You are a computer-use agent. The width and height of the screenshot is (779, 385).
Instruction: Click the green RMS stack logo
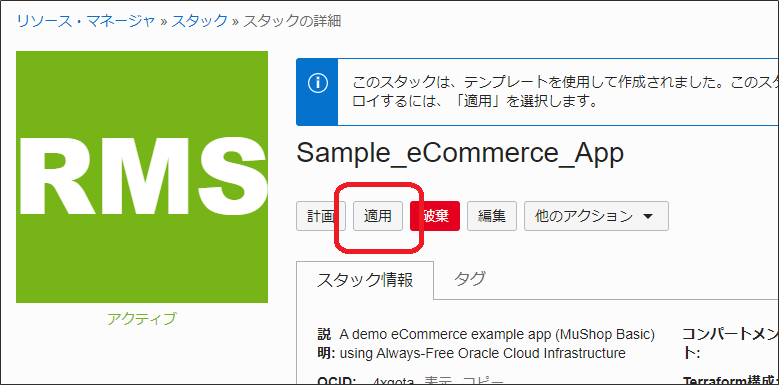tap(142, 177)
